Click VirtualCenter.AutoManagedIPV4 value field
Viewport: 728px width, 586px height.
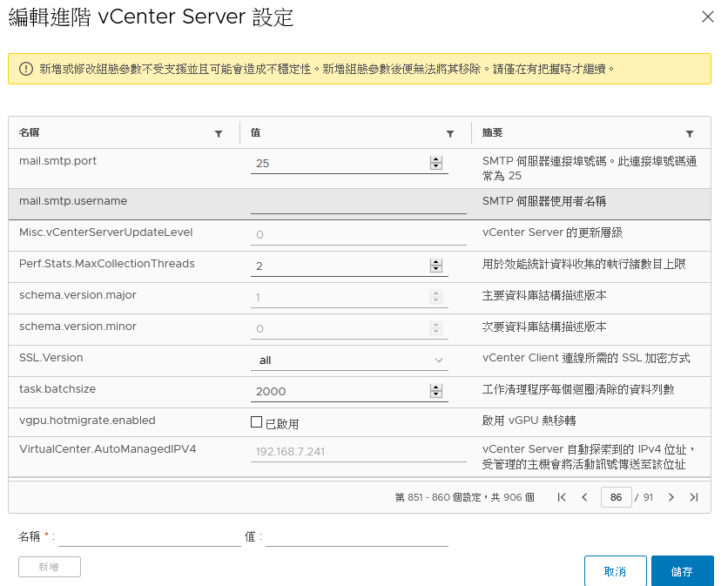click(359, 452)
